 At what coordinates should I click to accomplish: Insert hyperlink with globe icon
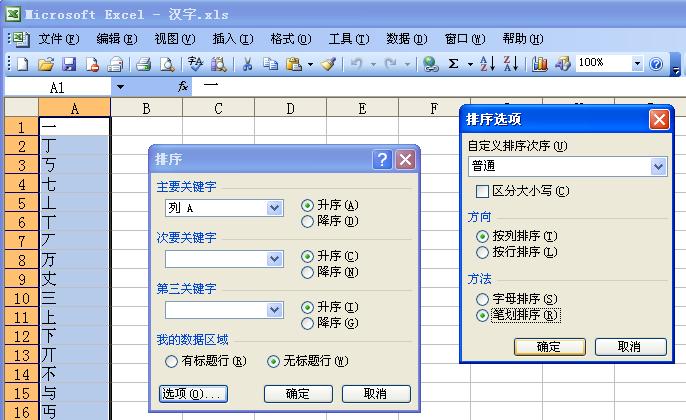coord(430,64)
